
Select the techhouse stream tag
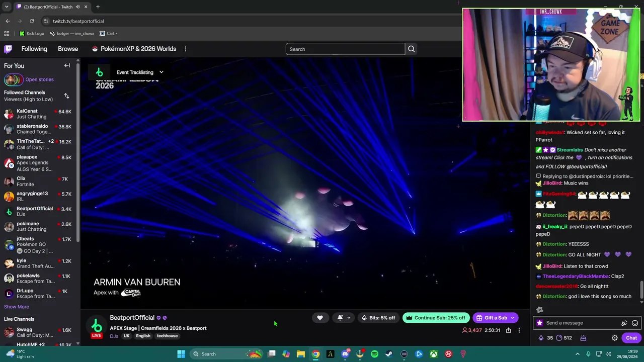tap(167, 336)
